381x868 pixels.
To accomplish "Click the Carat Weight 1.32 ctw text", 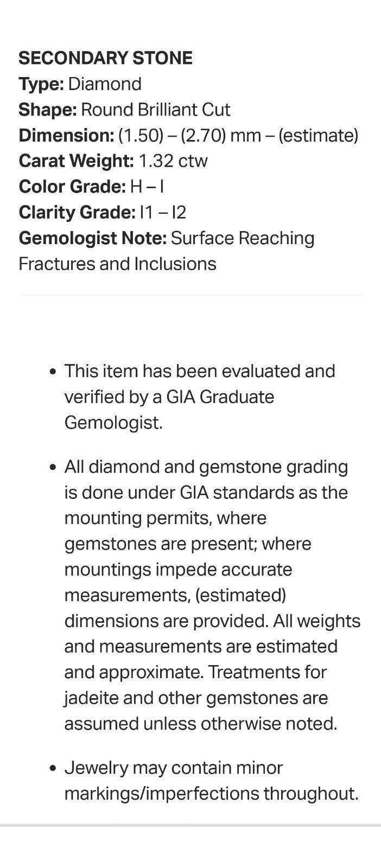I will (x=113, y=161).
